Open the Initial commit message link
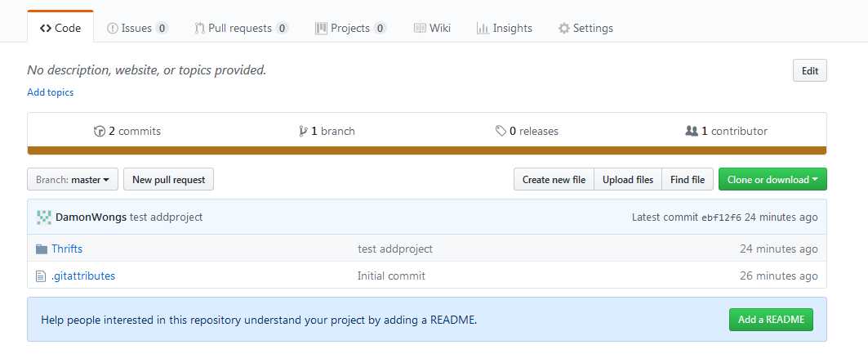The height and width of the screenshot is (363, 868). (391, 276)
